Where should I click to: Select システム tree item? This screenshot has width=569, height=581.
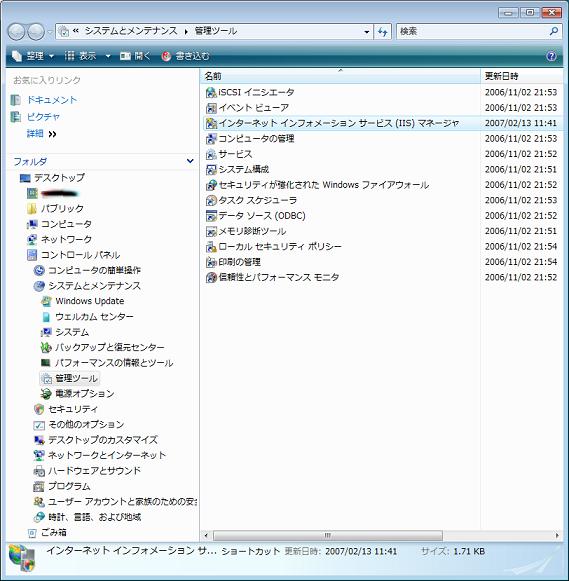pos(72,332)
